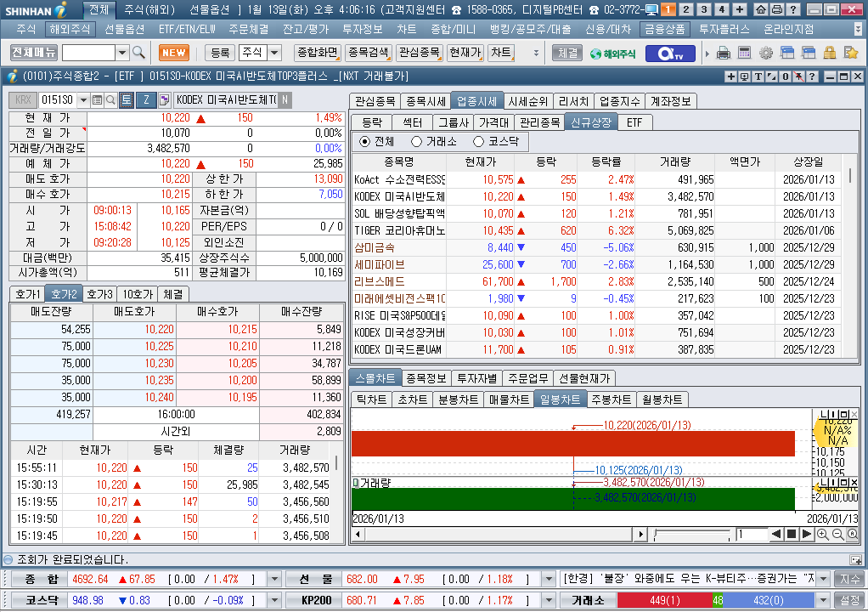This screenshot has width=868, height=612.
Task: Switch to virtual screen 2
Action: (x=686, y=9)
